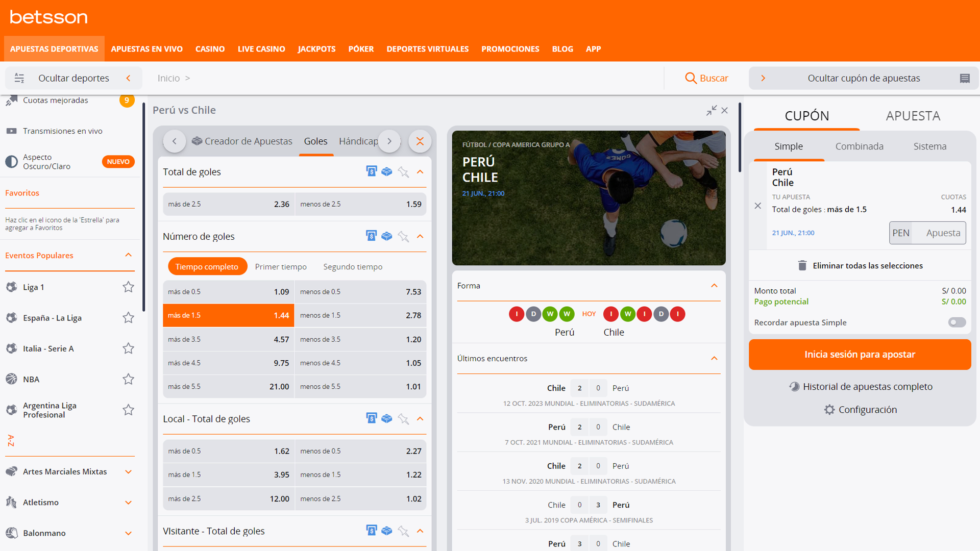
Task: Open Configuración in the coupon panel
Action: [x=861, y=410]
